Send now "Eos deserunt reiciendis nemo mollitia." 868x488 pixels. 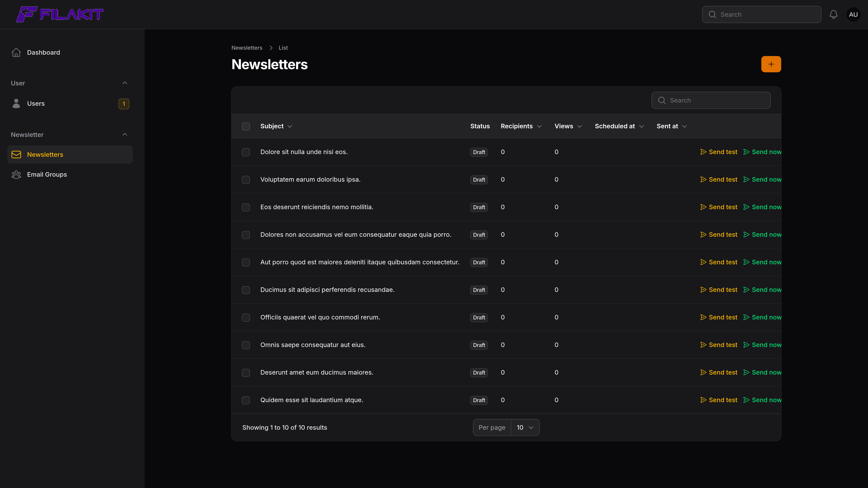coord(762,207)
